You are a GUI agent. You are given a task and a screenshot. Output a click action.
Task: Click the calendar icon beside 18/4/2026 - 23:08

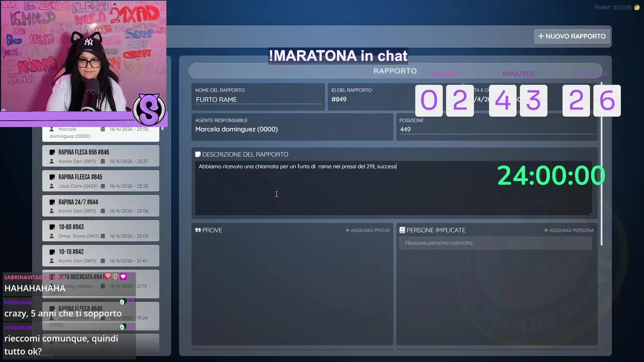tap(103, 211)
